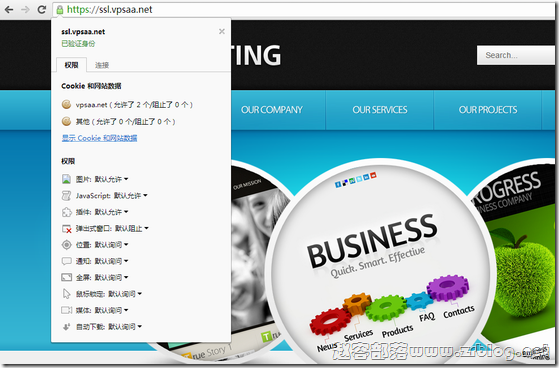Switch to the 连接 connection tab
The image size is (559, 368).
(102, 65)
